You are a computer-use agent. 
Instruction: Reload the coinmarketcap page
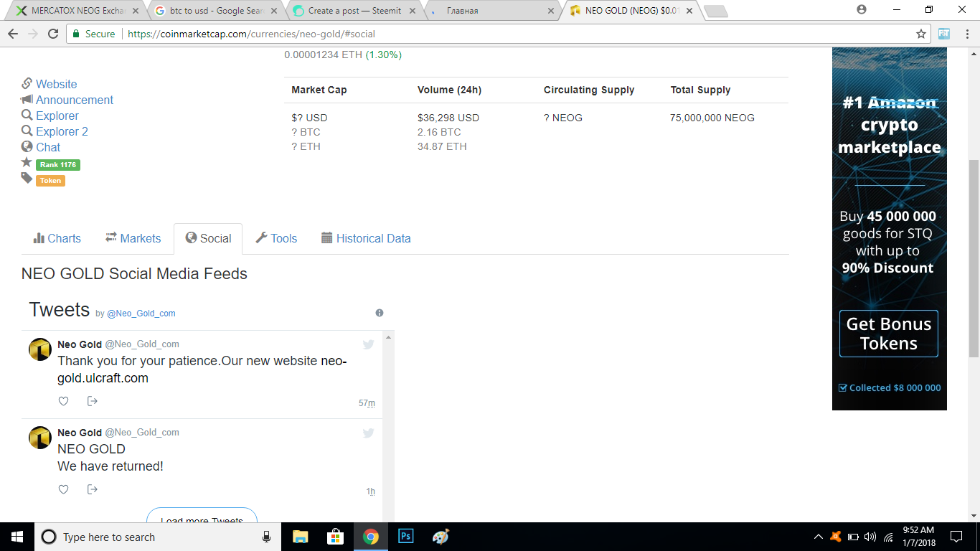click(x=53, y=34)
